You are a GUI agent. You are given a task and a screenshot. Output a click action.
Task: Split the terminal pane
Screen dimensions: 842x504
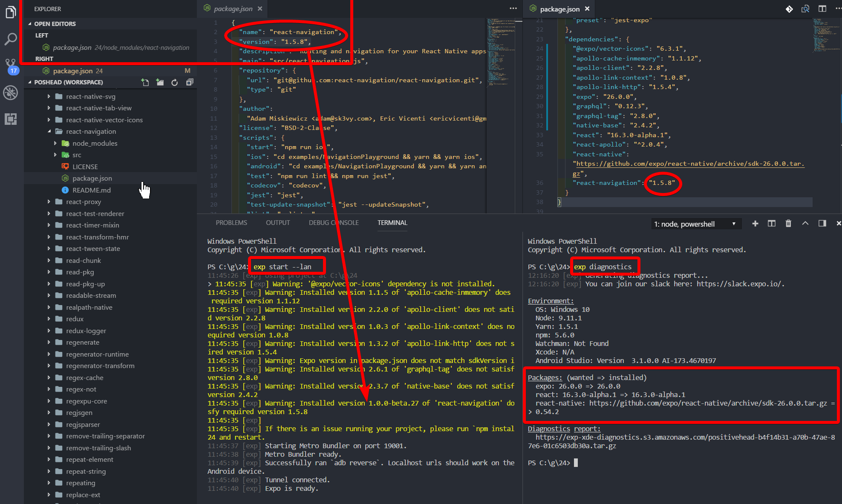coord(771,223)
